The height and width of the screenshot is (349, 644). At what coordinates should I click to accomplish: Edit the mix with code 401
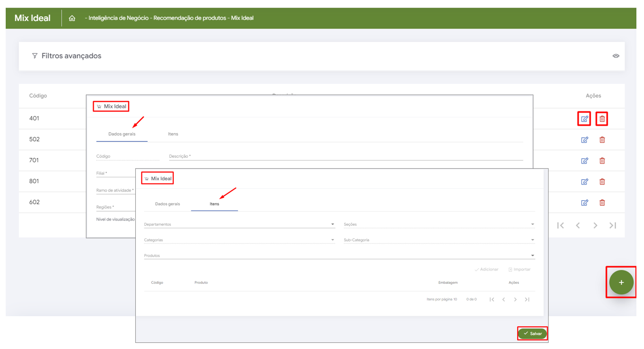click(x=584, y=119)
